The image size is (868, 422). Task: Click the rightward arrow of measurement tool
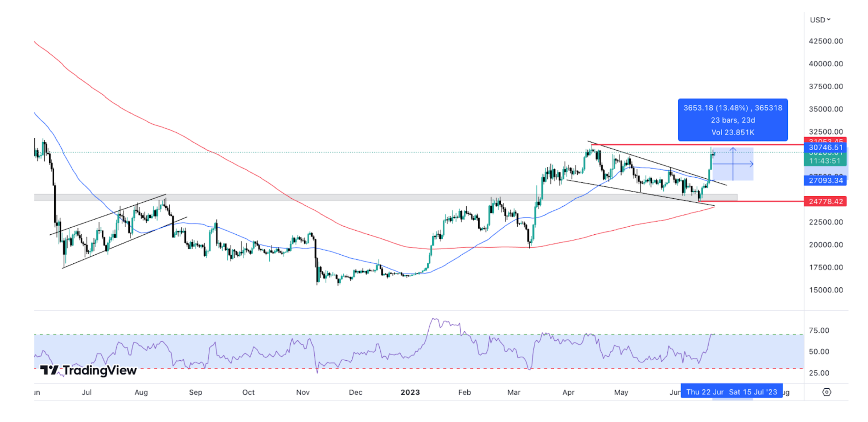[x=751, y=164]
